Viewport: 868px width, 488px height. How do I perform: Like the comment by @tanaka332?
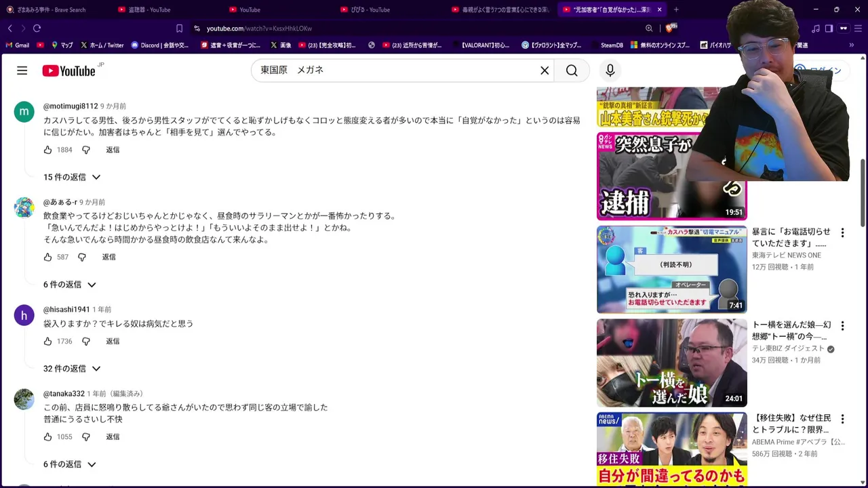[47, 436]
